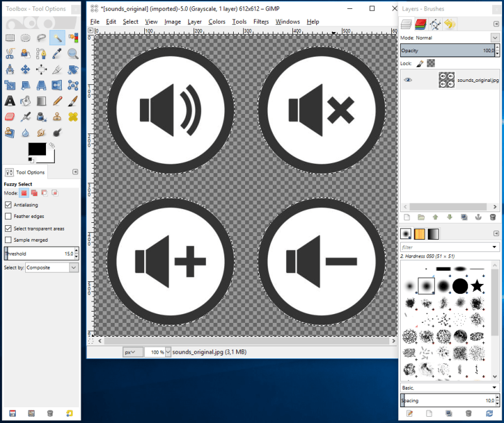Image resolution: width=504 pixels, height=423 pixels.
Task: Click the layer Opacity slider
Action: [449, 50]
